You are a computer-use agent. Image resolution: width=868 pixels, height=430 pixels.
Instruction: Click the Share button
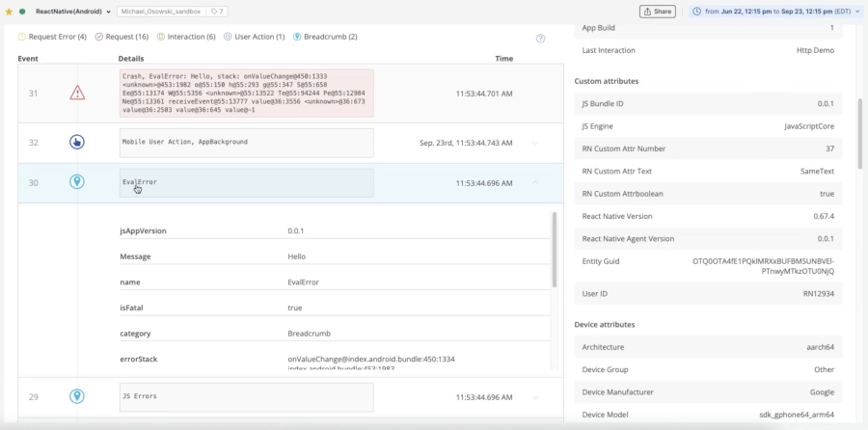(657, 12)
